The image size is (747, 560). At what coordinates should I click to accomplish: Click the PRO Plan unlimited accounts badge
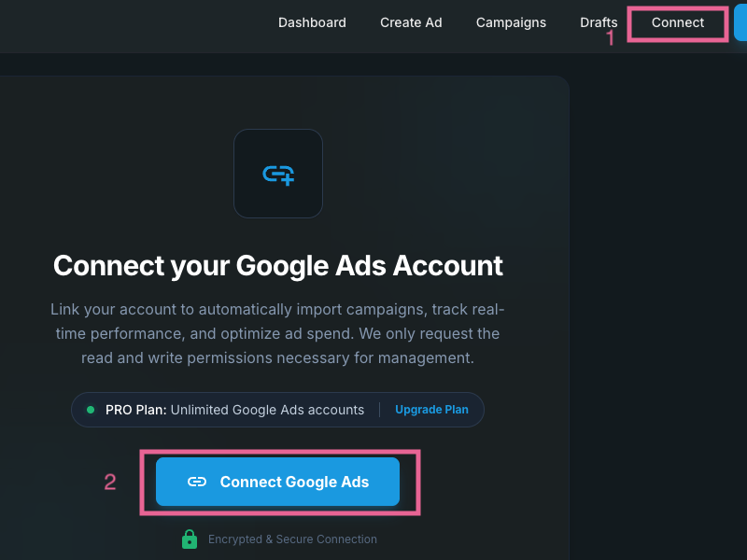(x=233, y=410)
